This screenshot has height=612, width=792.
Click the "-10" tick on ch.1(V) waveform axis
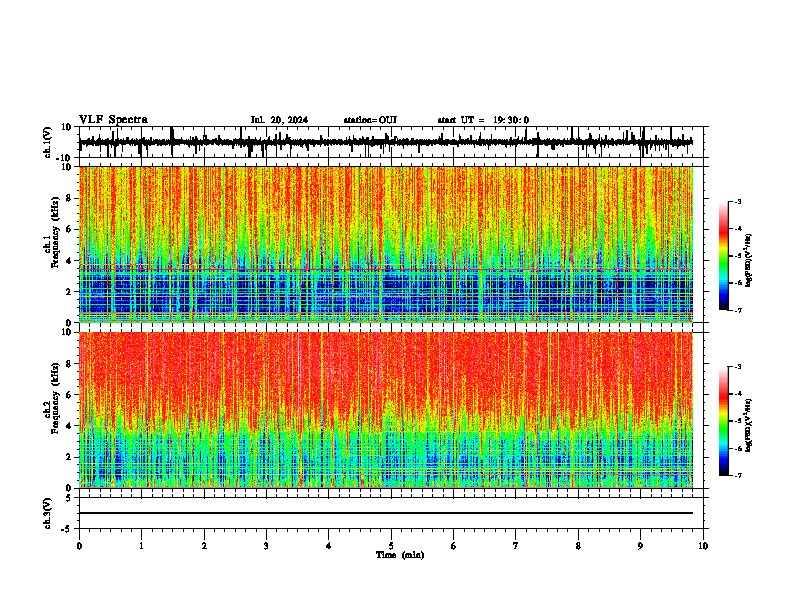tap(65, 158)
